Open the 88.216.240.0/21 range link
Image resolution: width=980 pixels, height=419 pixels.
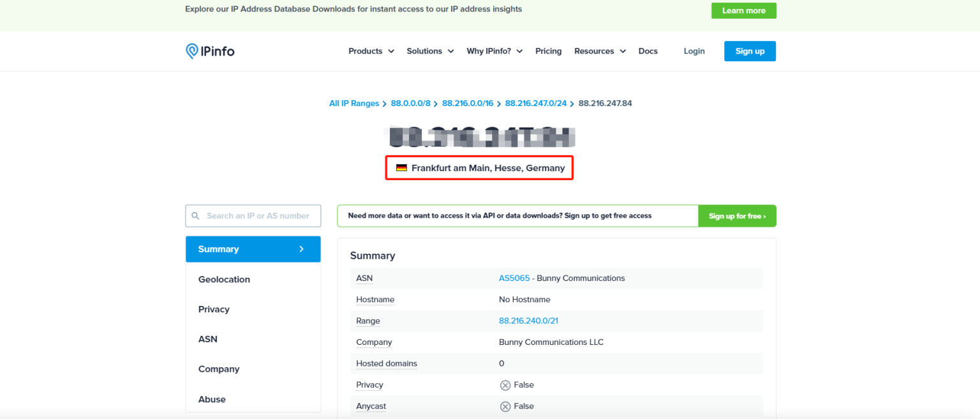[x=528, y=321]
